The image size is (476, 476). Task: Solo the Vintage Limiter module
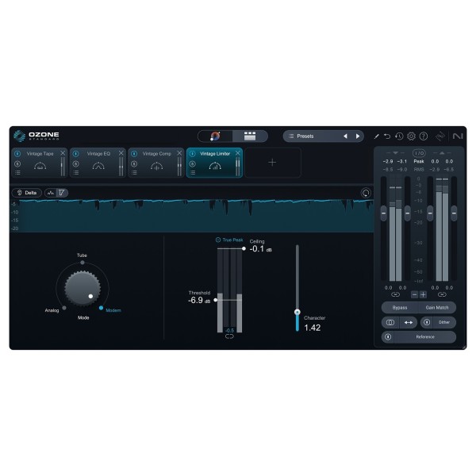[x=193, y=164]
